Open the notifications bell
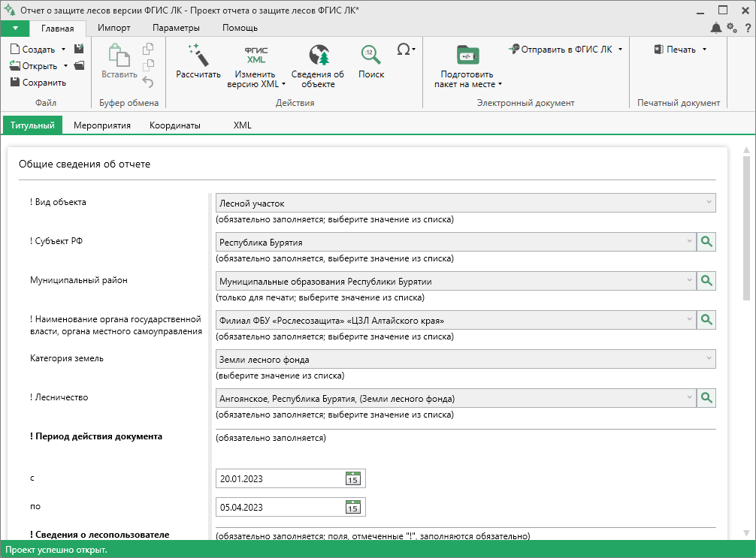This screenshot has height=558, width=756. [716, 28]
